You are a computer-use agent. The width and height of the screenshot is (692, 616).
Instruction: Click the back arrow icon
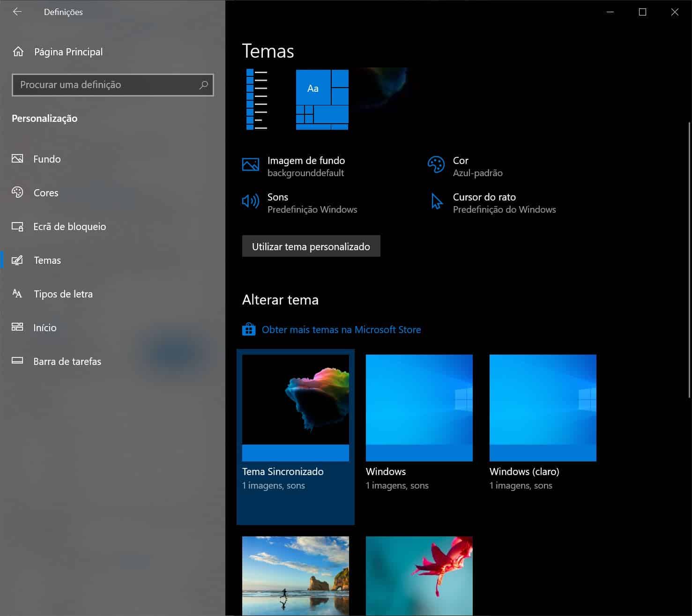pyautogui.click(x=17, y=12)
